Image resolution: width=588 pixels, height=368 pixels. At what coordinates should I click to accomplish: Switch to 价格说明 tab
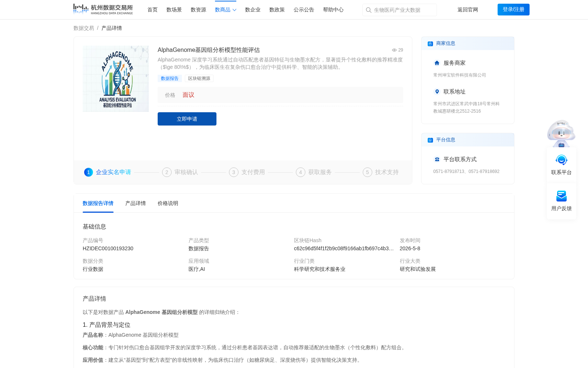[x=168, y=203]
